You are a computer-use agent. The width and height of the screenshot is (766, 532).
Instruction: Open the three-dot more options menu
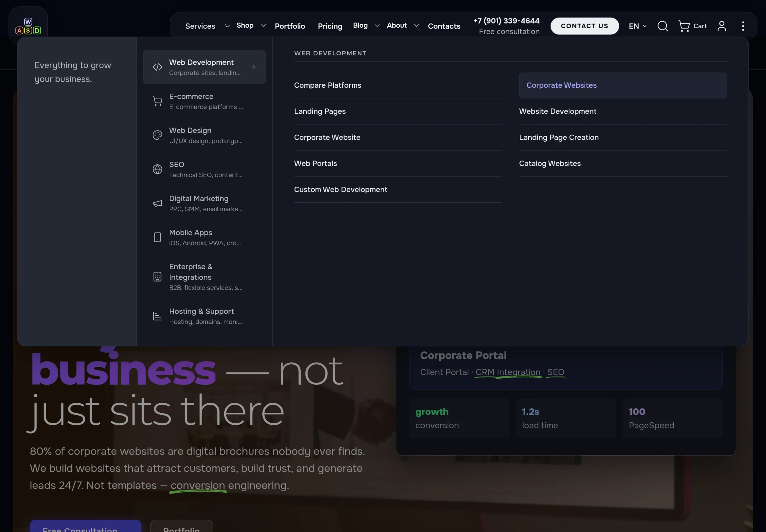(743, 26)
